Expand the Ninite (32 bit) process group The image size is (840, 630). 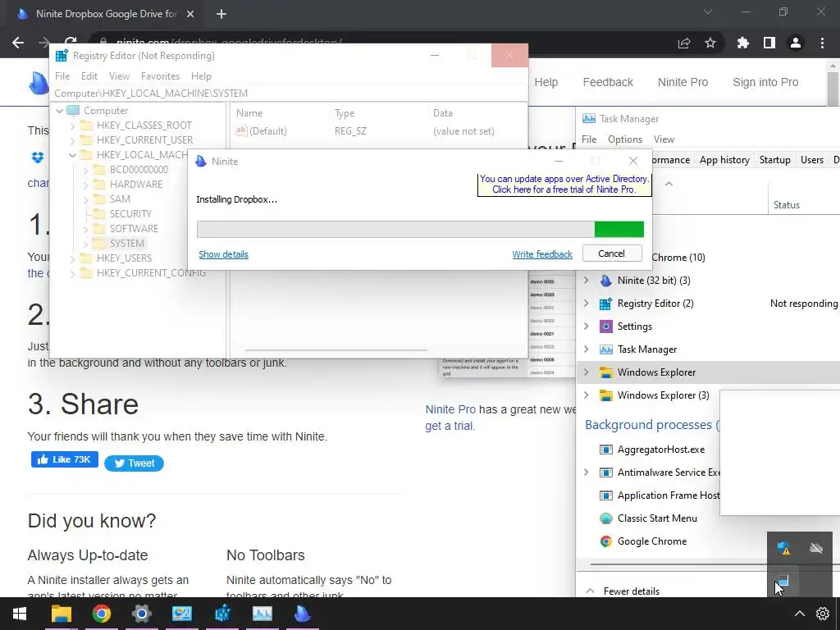(x=586, y=281)
